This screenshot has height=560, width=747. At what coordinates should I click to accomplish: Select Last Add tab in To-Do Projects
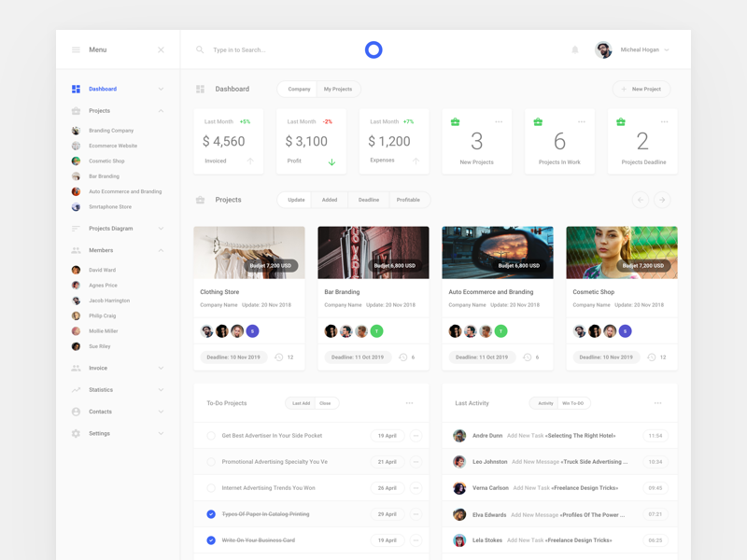(301, 403)
